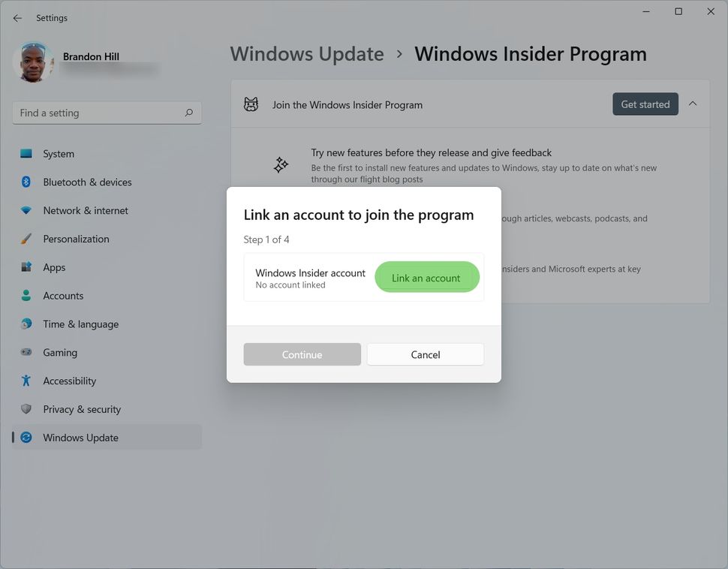Focus the Find a setting search box
The image size is (728, 569).
[107, 113]
